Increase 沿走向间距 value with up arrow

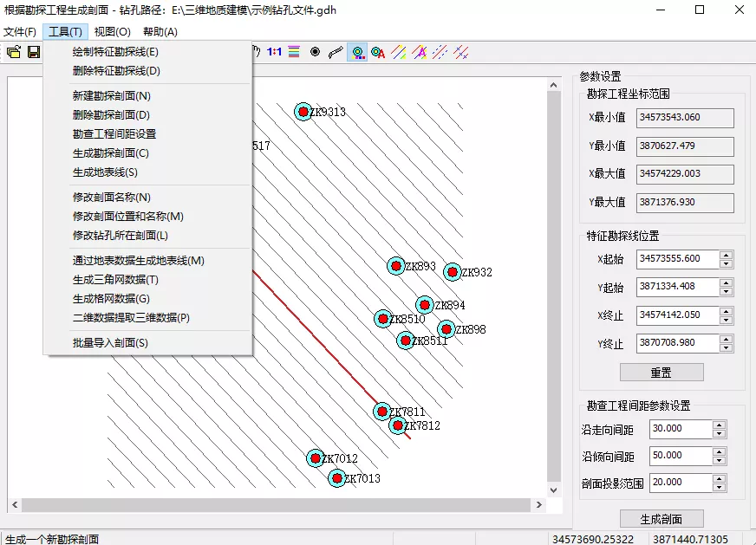(720, 425)
